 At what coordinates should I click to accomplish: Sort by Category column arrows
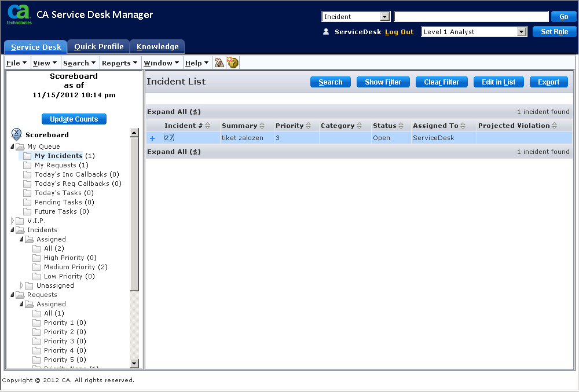(x=360, y=126)
